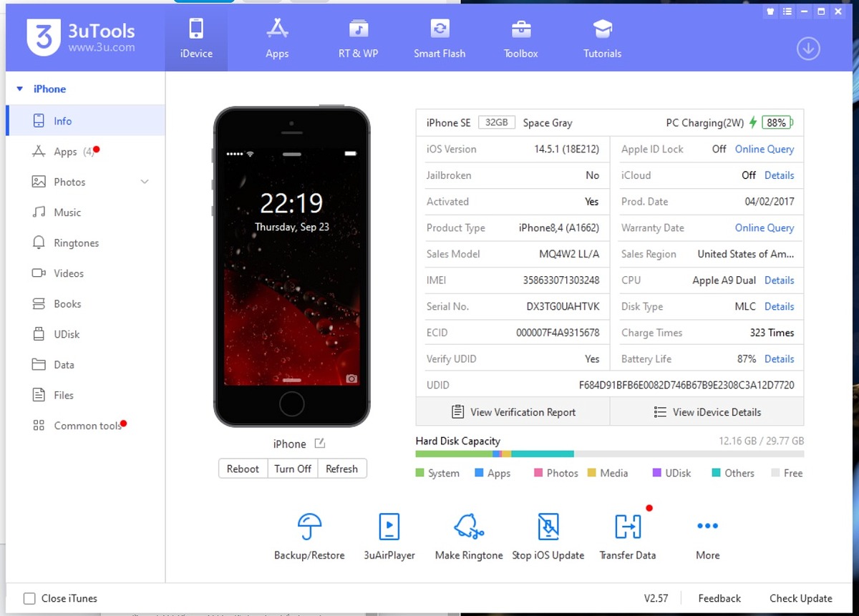Open Battery Life Details link
Image resolution: width=859 pixels, height=616 pixels.
[779, 359]
